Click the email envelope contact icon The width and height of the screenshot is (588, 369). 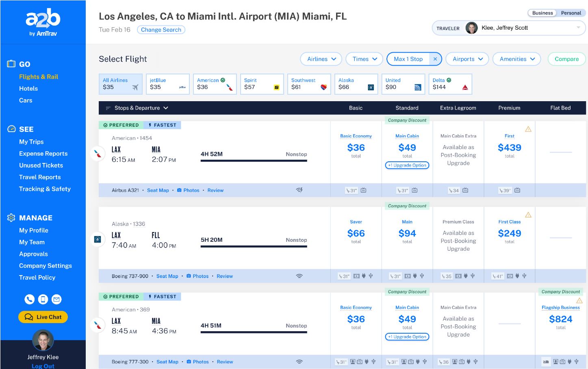pos(56,300)
